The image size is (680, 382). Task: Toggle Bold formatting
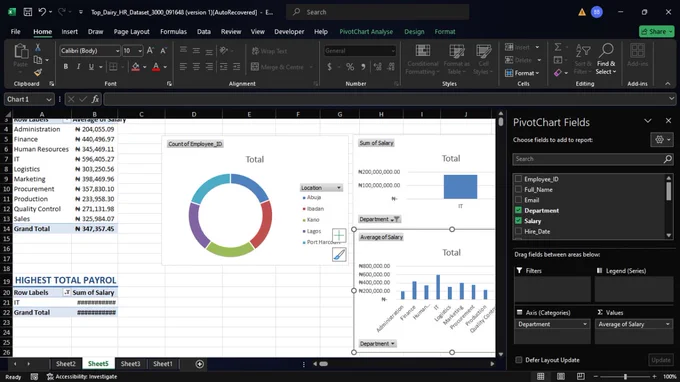pyautogui.click(x=65, y=67)
